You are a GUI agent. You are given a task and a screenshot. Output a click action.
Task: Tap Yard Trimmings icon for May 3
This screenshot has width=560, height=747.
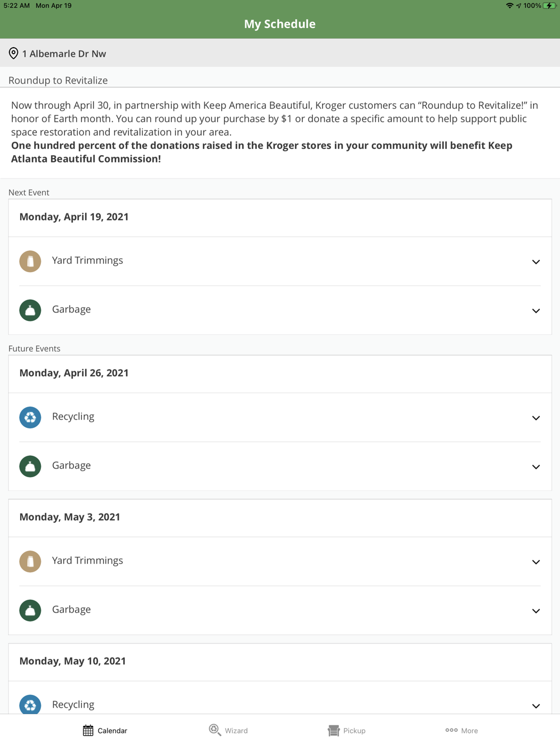pos(30,561)
